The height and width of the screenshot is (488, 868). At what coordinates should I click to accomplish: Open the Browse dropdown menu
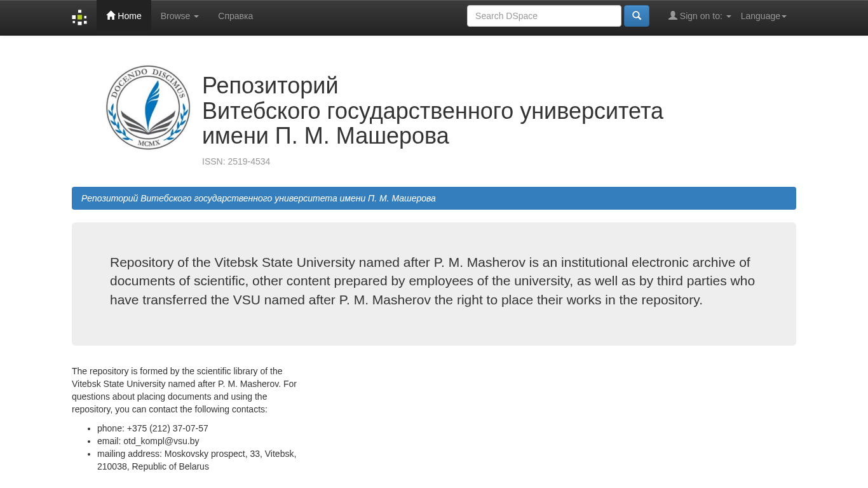click(x=180, y=16)
